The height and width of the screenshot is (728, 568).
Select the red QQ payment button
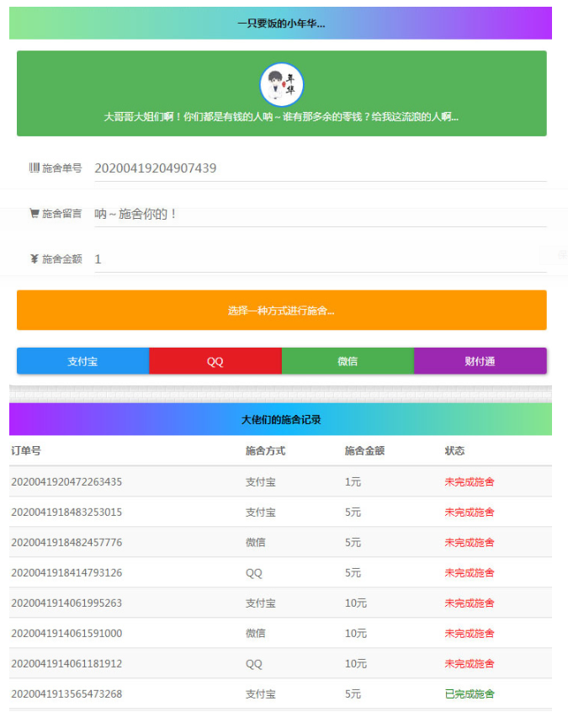pos(215,361)
